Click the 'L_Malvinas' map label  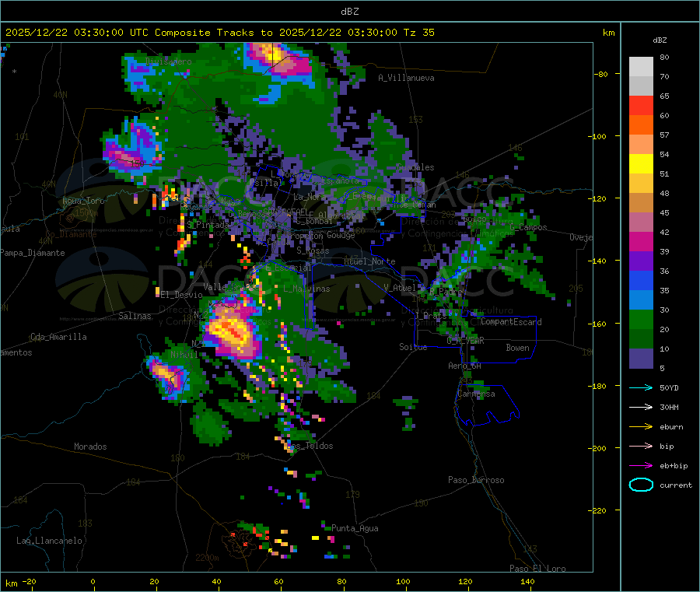click(306, 289)
